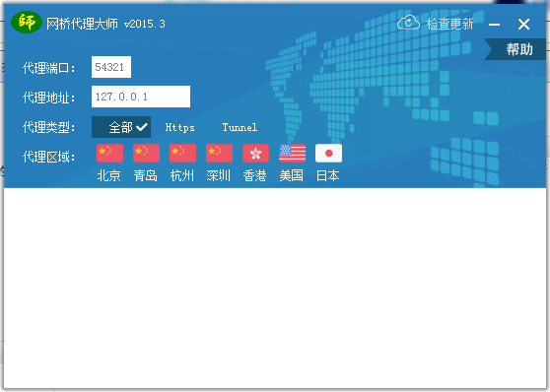The width and height of the screenshot is (550, 392).
Task: Click the 日本 text label
Action: (x=328, y=175)
